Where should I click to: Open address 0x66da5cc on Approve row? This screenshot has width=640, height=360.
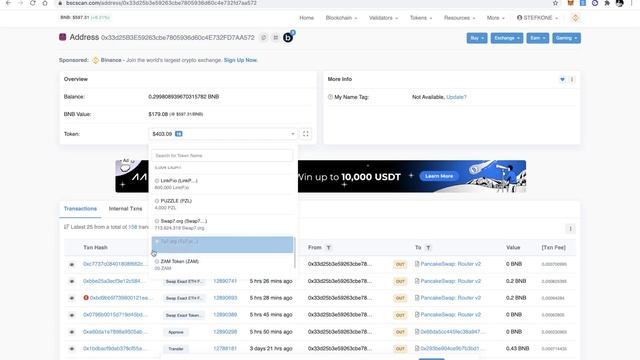click(x=451, y=332)
